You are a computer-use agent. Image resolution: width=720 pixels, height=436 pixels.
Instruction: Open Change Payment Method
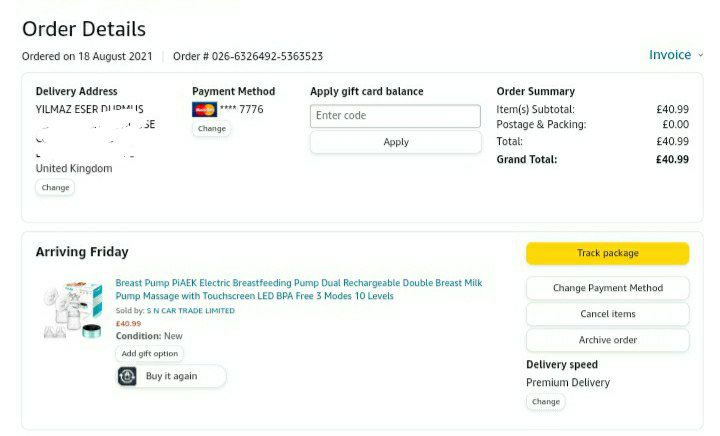pos(607,288)
